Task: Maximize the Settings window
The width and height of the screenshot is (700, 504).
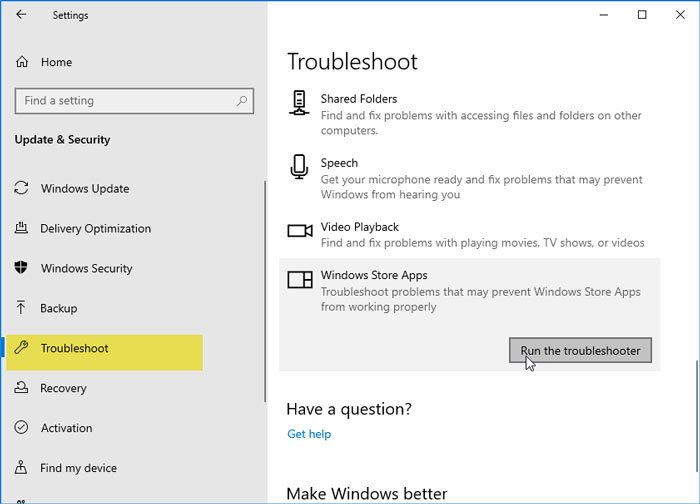Action: click(x=642, y=15)
